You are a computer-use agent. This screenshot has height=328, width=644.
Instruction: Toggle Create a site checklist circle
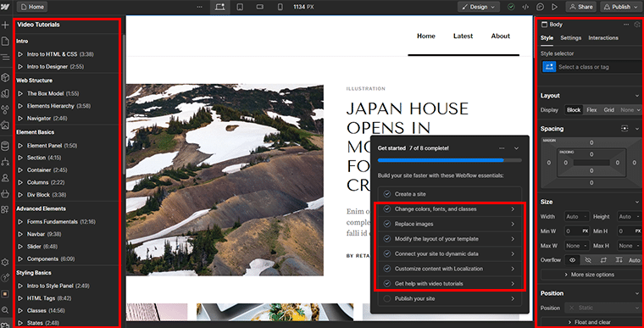(387, 194)
